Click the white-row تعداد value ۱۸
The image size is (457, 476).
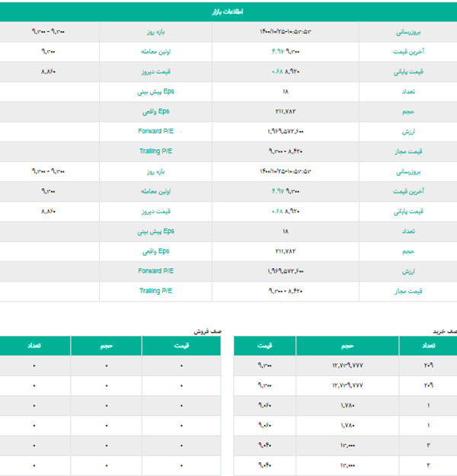coord(286,91)
